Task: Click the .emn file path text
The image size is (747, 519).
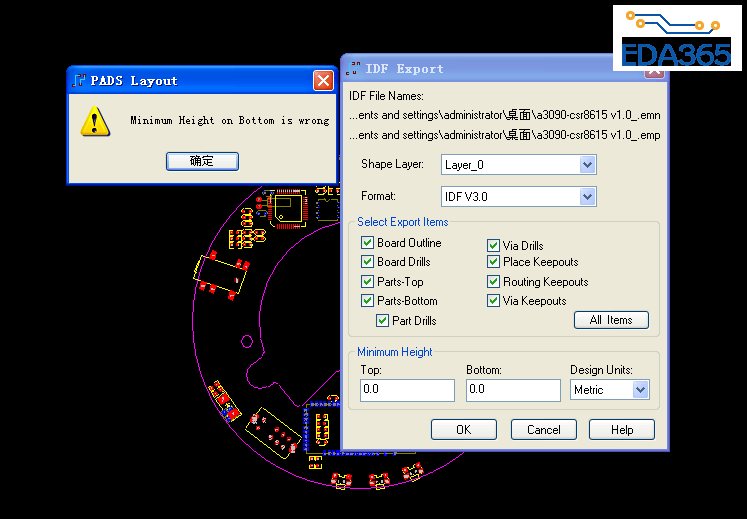Action: coord(505,115)
